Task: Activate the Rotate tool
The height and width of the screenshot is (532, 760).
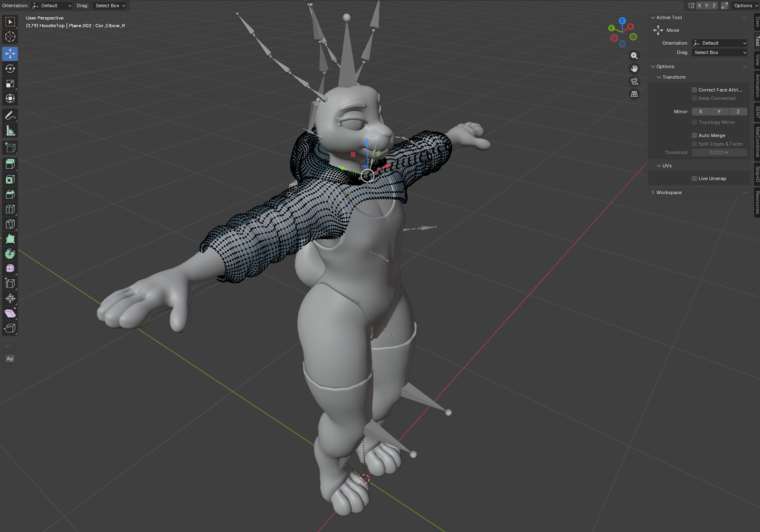Action: [x=10, y=69]
